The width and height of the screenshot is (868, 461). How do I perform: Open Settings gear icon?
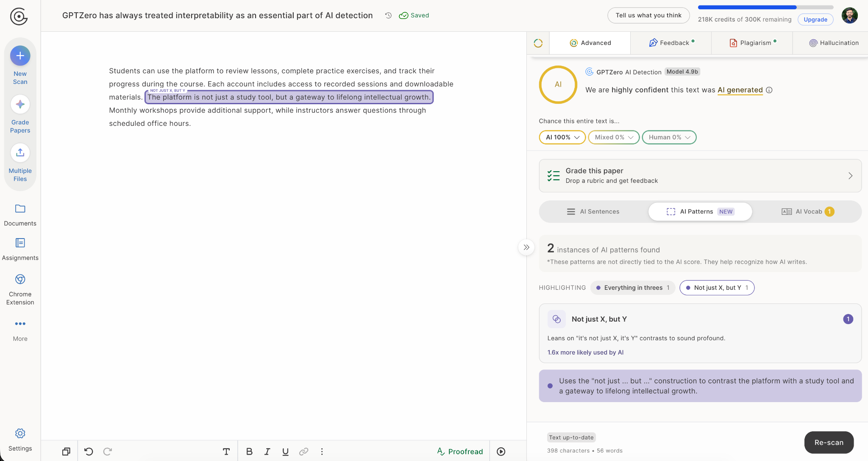(20, 433)
